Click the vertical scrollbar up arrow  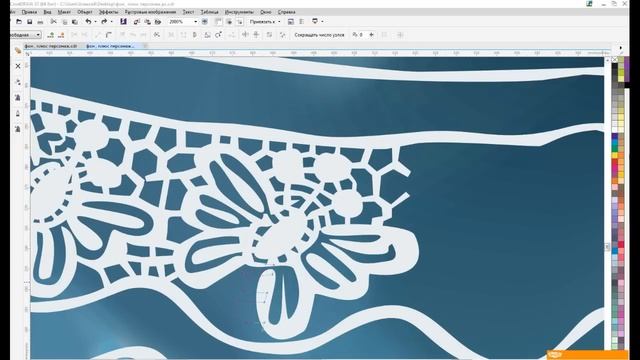point(607,60)
